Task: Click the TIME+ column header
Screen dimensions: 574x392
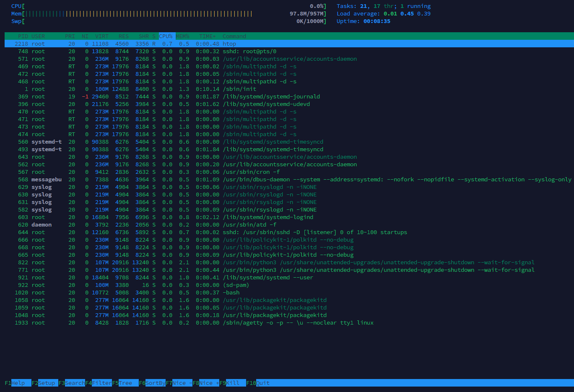Action: tap(208, 36)
